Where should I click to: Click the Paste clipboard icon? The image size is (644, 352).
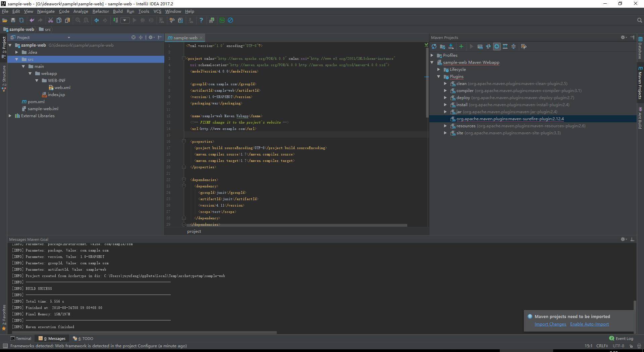[67, 20]
